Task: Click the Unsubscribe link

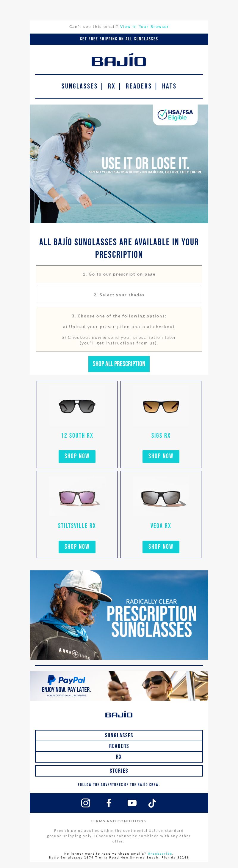Action: pos(160,853)
